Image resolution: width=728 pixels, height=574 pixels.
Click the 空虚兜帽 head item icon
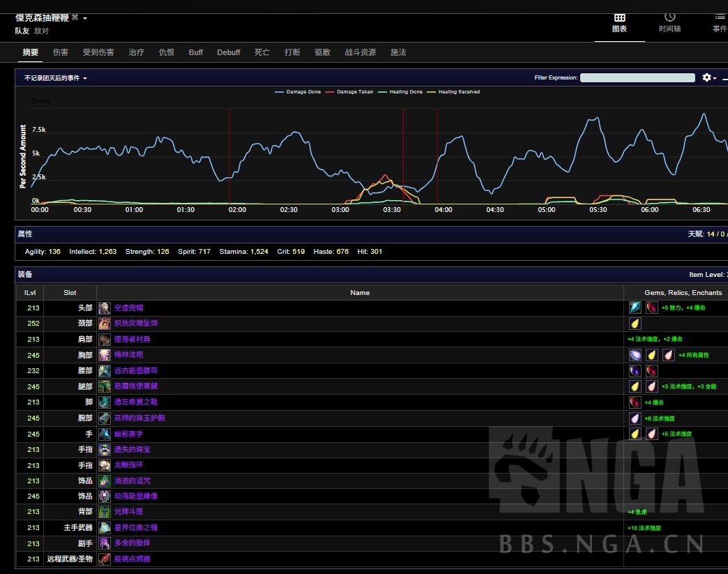point(104,308)
